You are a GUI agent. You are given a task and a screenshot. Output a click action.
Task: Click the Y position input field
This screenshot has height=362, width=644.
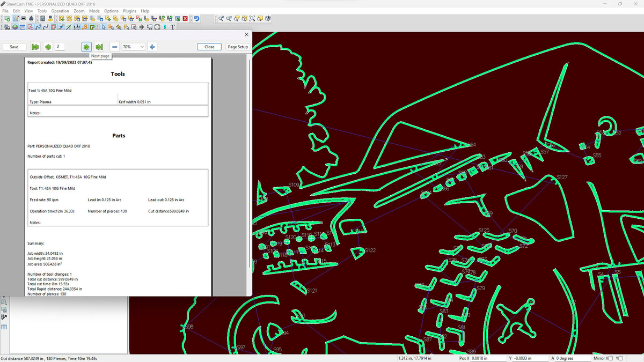point(530,358)
